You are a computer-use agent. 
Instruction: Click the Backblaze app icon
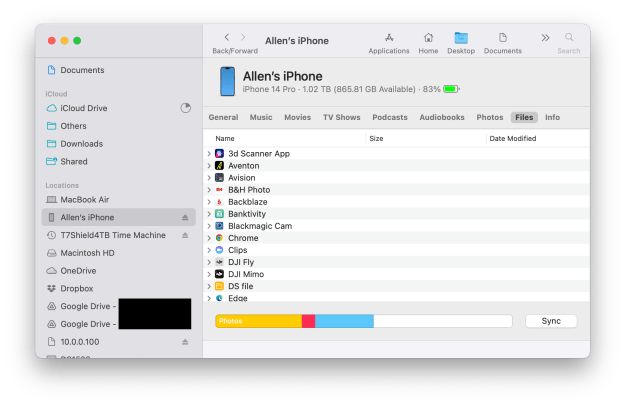(x=219, y=202)
